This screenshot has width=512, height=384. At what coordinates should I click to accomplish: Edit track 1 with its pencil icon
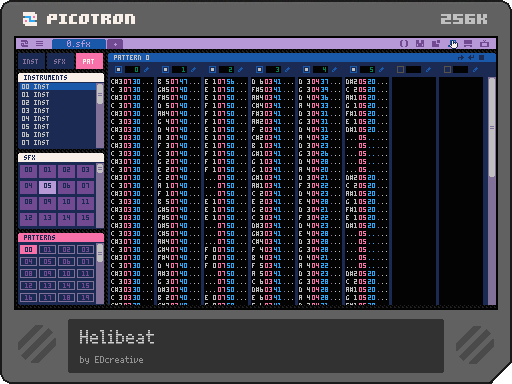point(193,70)
